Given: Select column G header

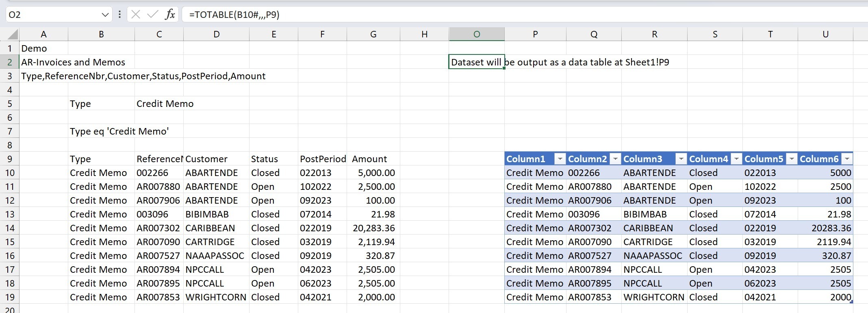Looking at the screenshot, I should coord(373,34).
